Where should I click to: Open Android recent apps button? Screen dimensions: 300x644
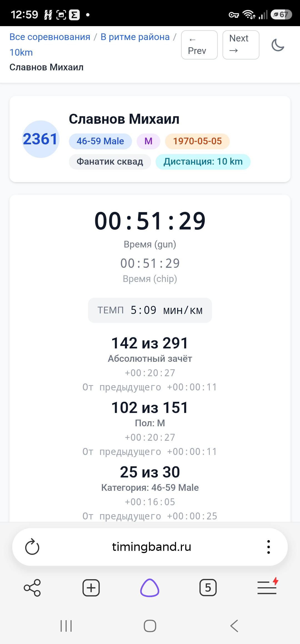point(66,626)
